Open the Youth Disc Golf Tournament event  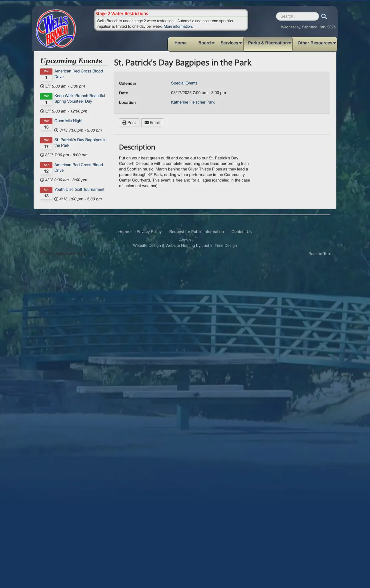point(79,190)
